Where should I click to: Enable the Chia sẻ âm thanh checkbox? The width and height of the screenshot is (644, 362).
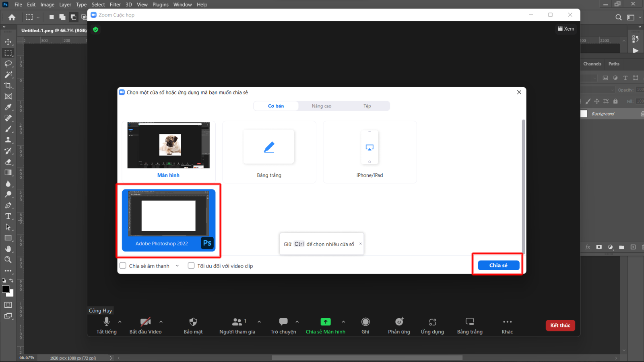pos(123,265)
